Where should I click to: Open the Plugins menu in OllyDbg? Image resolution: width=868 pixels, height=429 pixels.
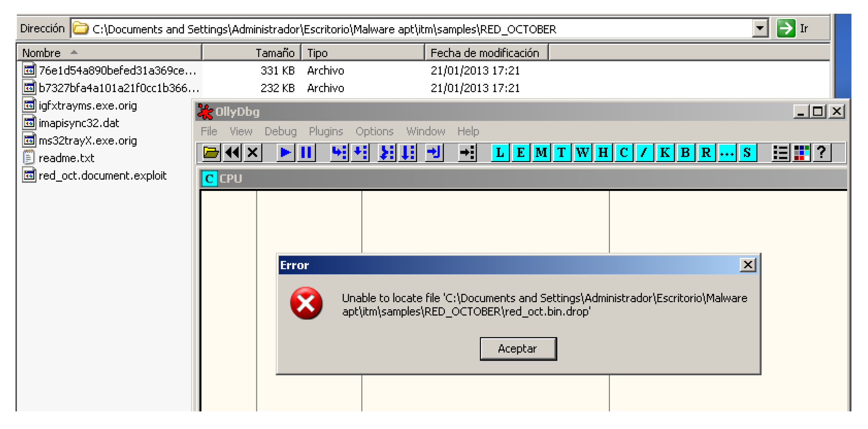(326, 131)
